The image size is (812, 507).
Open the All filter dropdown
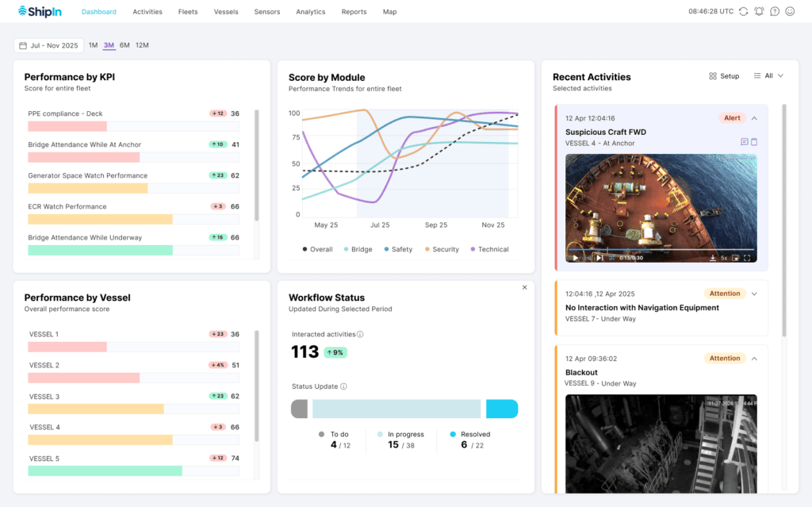click(x=769, y=75)
